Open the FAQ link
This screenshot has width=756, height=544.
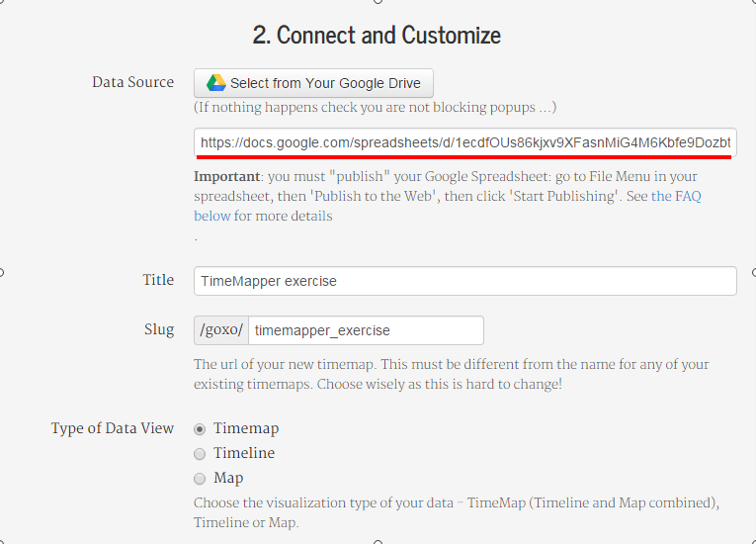448,206
